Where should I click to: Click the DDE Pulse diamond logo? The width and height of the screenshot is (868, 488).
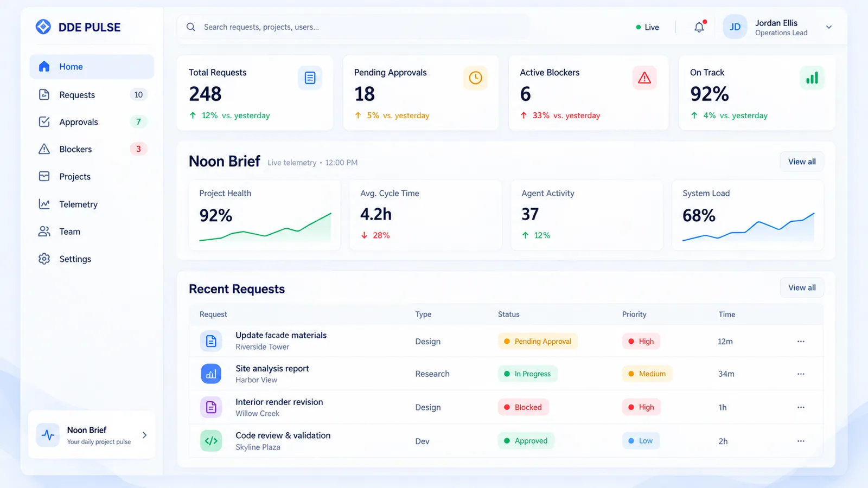(43, 27)
